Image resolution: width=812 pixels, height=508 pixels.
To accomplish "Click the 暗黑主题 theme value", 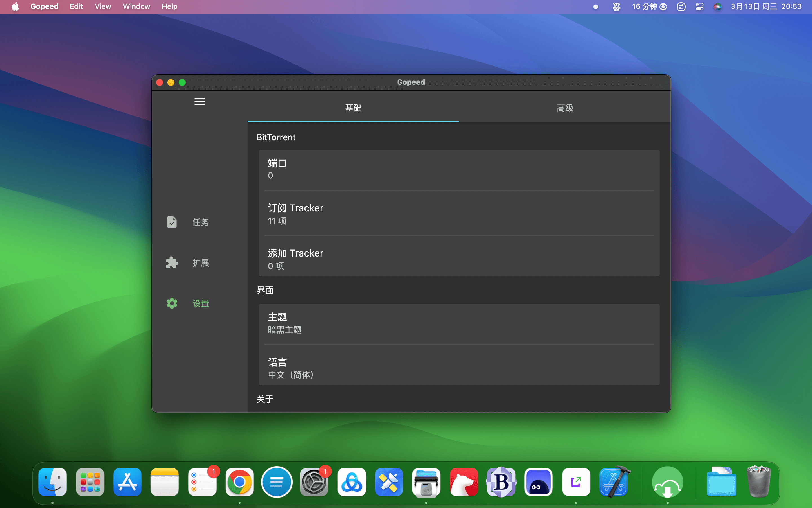I will 285,330.
